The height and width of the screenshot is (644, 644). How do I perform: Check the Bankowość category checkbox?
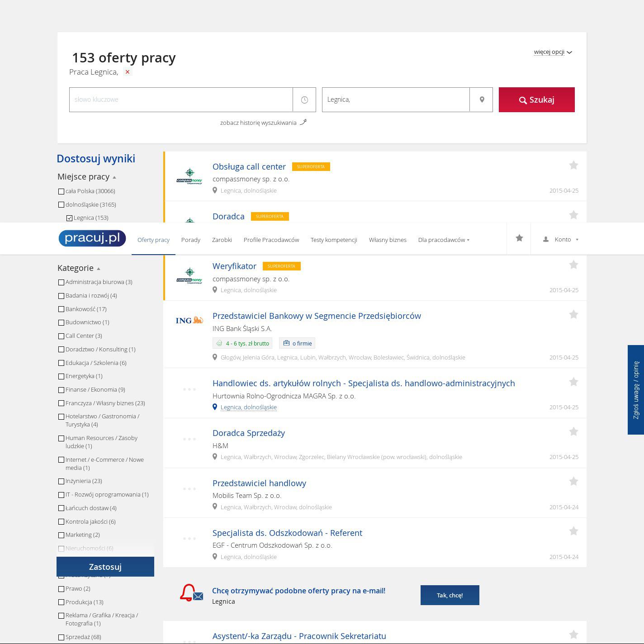[62, 309]
